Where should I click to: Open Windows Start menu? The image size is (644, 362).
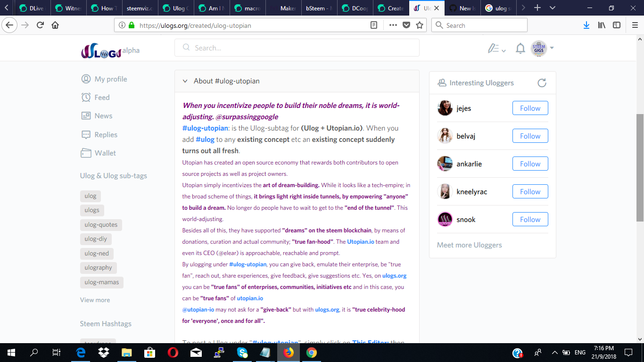[x=11, y=352]
